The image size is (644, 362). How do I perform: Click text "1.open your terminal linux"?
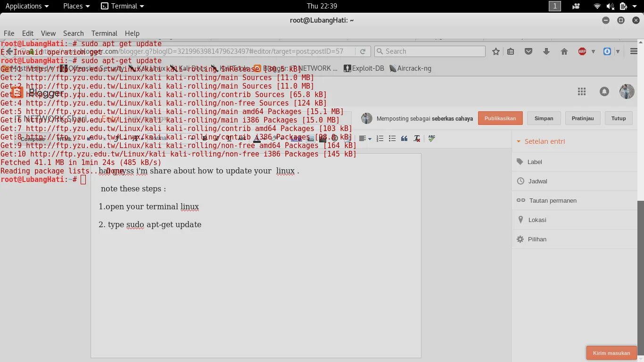click(x=149, y=207)
